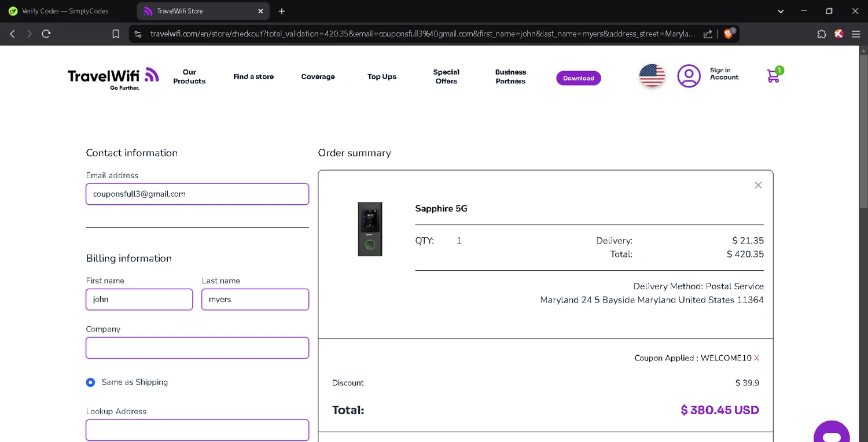
Task: Click the Discount $ 39.9 value
Action: click(747, 383)
